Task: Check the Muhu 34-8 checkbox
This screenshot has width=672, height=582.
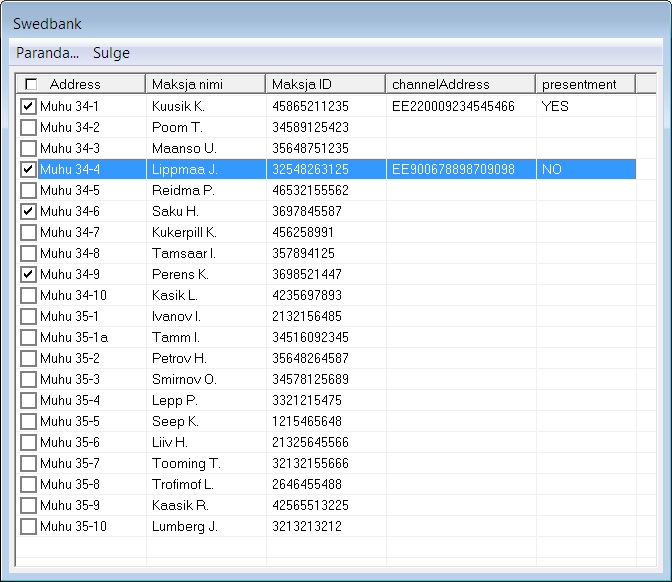Action: coord(28,253)
